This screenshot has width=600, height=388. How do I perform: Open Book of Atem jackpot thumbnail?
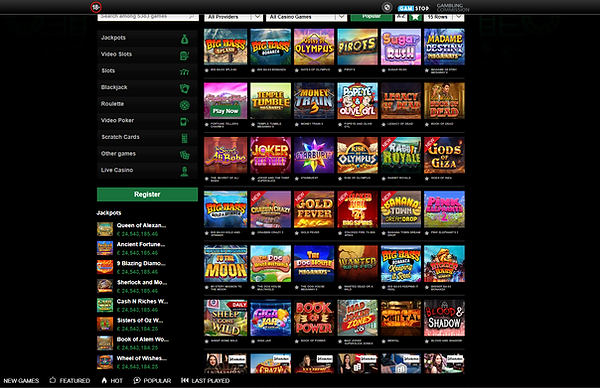point(105,343)
